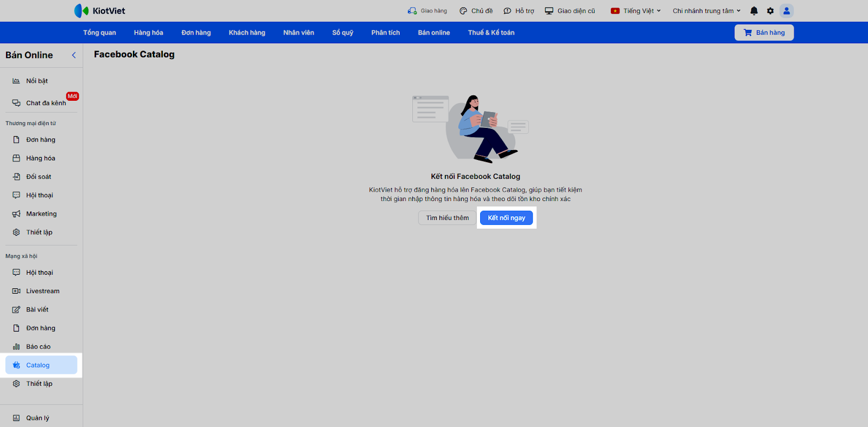Open Quản lý in the sidebar
The width and height of the screenshot is (868, 427).
tap(41, 418)
